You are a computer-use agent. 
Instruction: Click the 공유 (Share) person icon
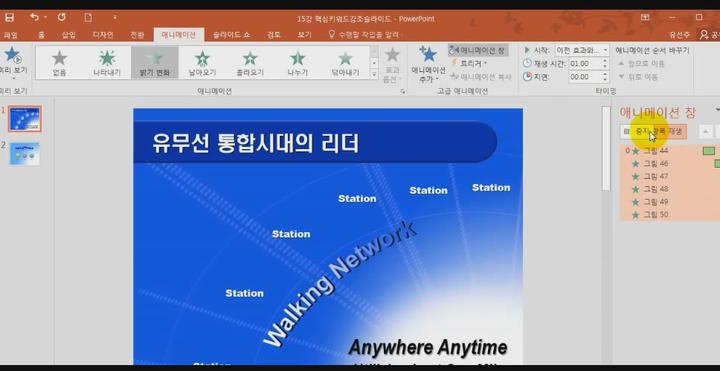click(704, 34)
